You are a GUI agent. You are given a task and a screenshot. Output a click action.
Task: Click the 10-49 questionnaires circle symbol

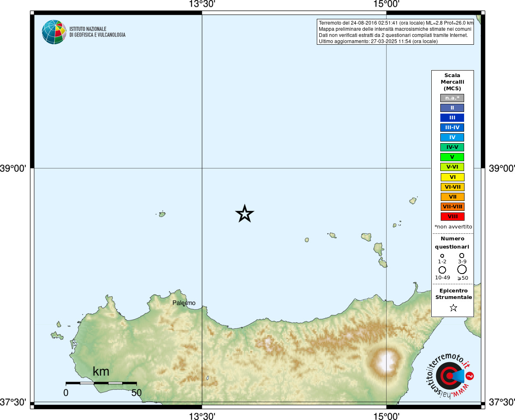pos(442,270)
